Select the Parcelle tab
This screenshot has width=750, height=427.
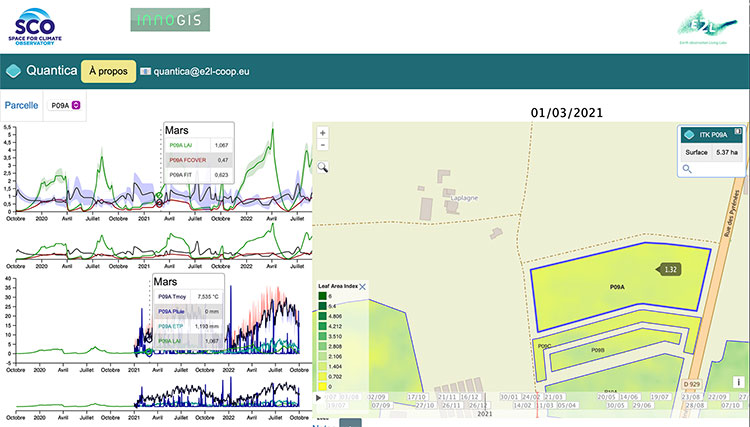pos(22,104)
